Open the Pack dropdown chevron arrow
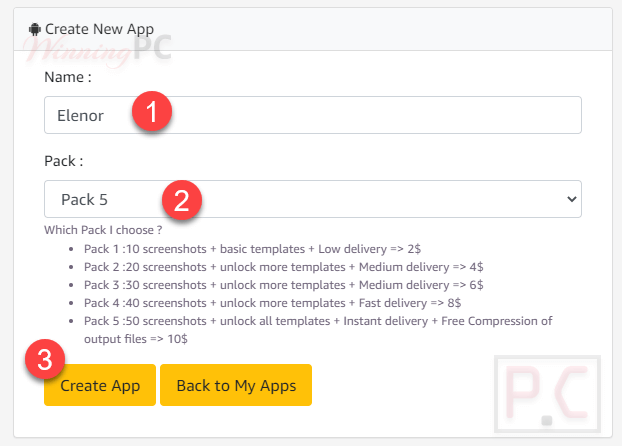This screenshot has width=622, height=446. click(x=572, y=199)
